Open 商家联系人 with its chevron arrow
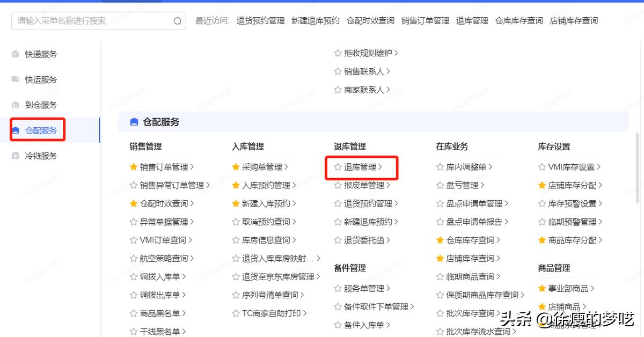The image size is (644, 337). (x=388, y=90)
